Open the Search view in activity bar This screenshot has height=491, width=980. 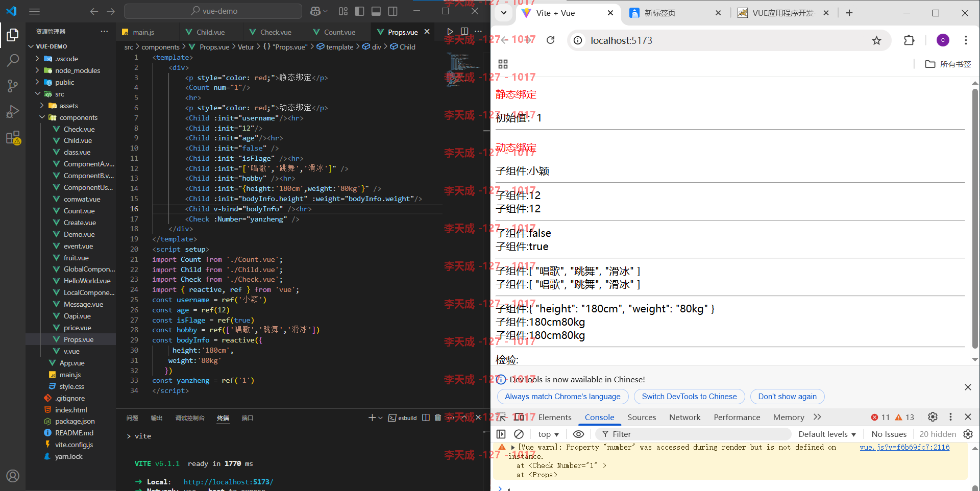click(x=13, y=60)
